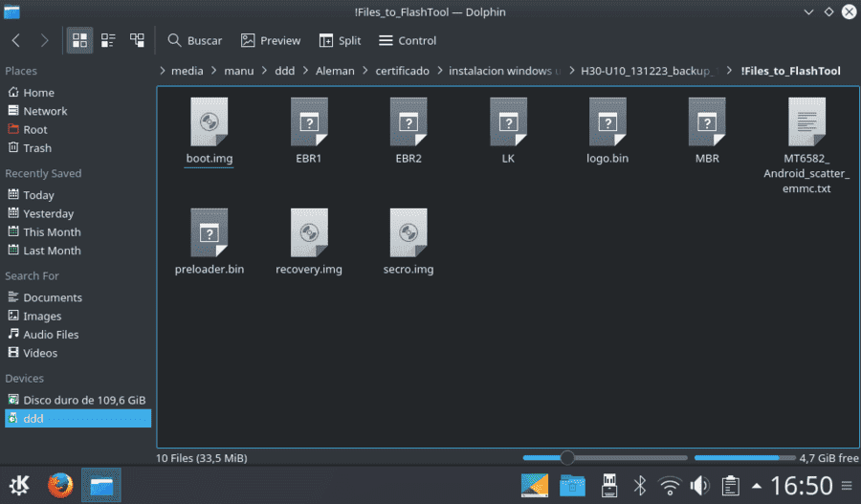Navigate to H30-U10_131223_backup breadcrumb
This screenshot has width=861, height=504.
(x=650, y=71)
